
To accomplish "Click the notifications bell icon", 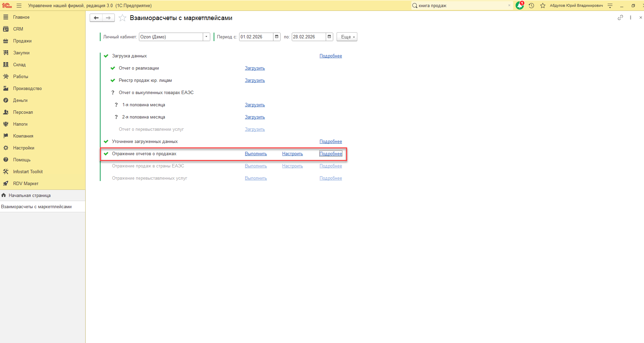I will (x=519, y=6).
